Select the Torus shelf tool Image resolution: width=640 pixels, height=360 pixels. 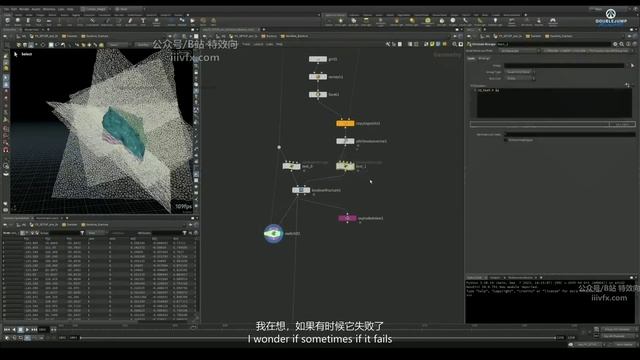pos(38,20)
